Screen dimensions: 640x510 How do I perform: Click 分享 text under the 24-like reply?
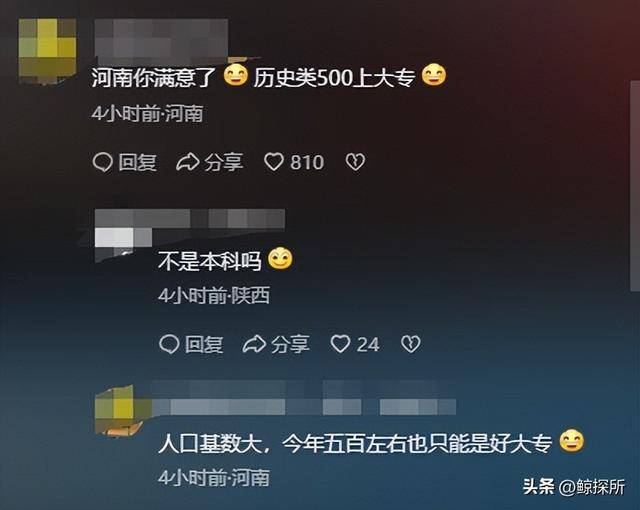[290, 344]
